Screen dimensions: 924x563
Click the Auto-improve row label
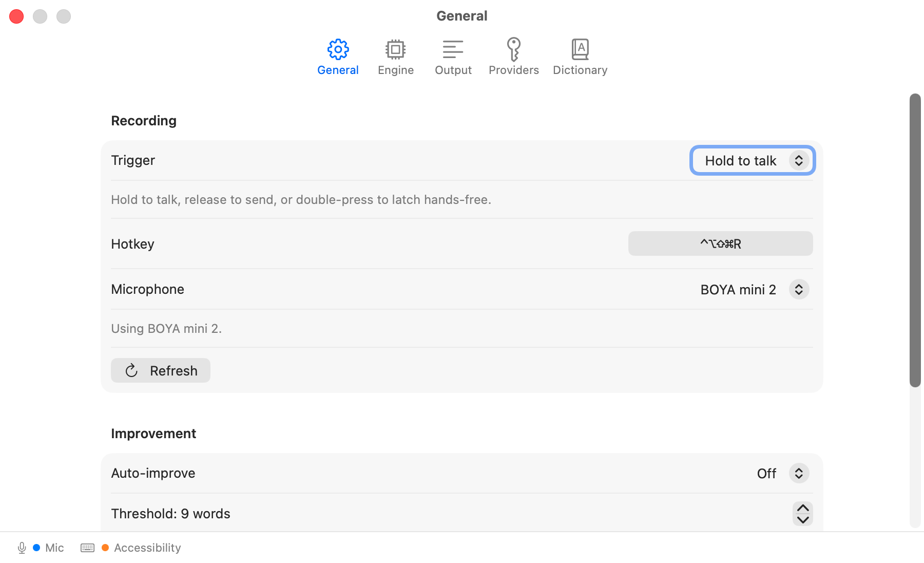[x=153, y=473]
